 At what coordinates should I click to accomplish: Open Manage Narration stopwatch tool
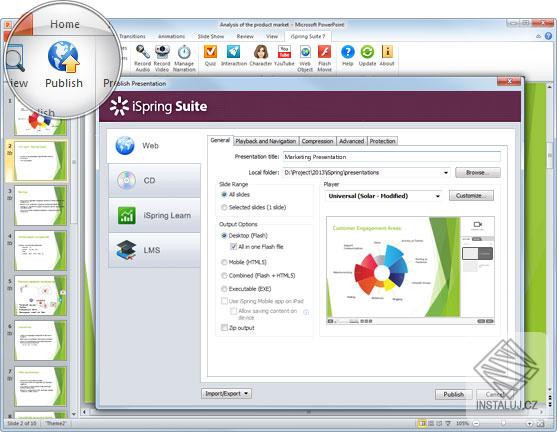coord(184,58)
